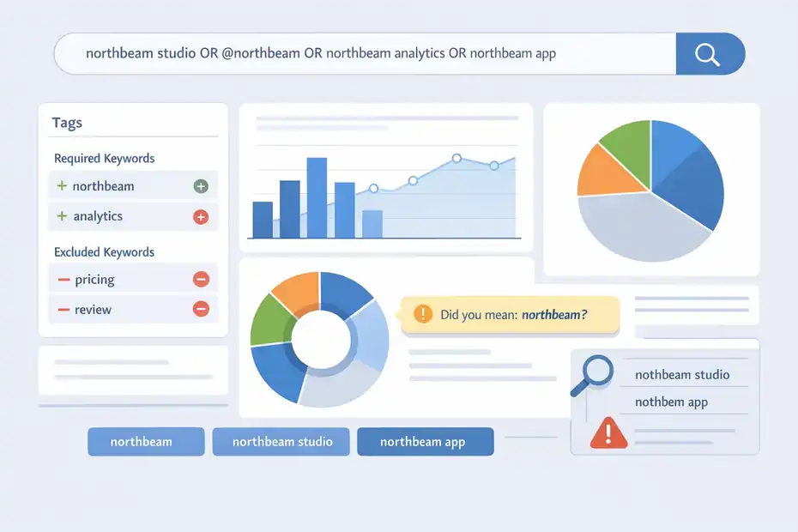Click the green plus circle beside northbeam

pos(201,186)
